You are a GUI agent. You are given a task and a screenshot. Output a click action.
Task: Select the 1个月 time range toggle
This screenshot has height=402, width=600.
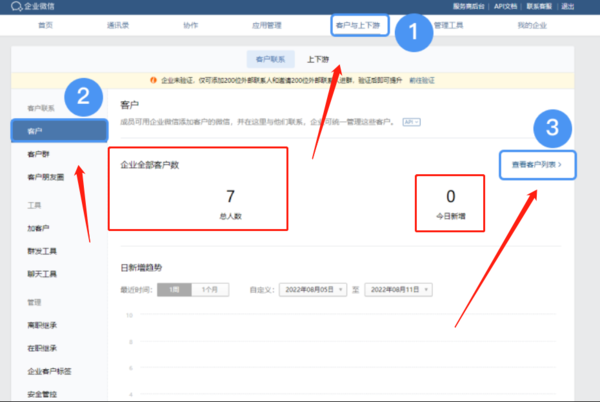click(211, 289)
